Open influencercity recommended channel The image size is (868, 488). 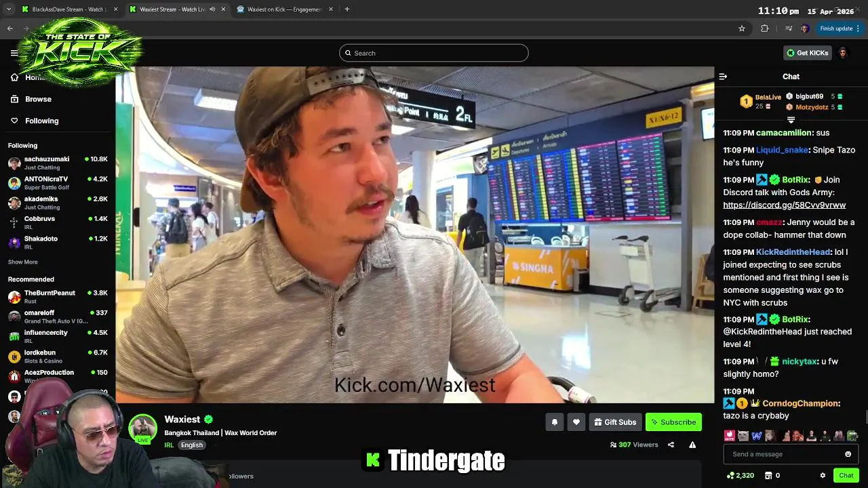(58, 336)
